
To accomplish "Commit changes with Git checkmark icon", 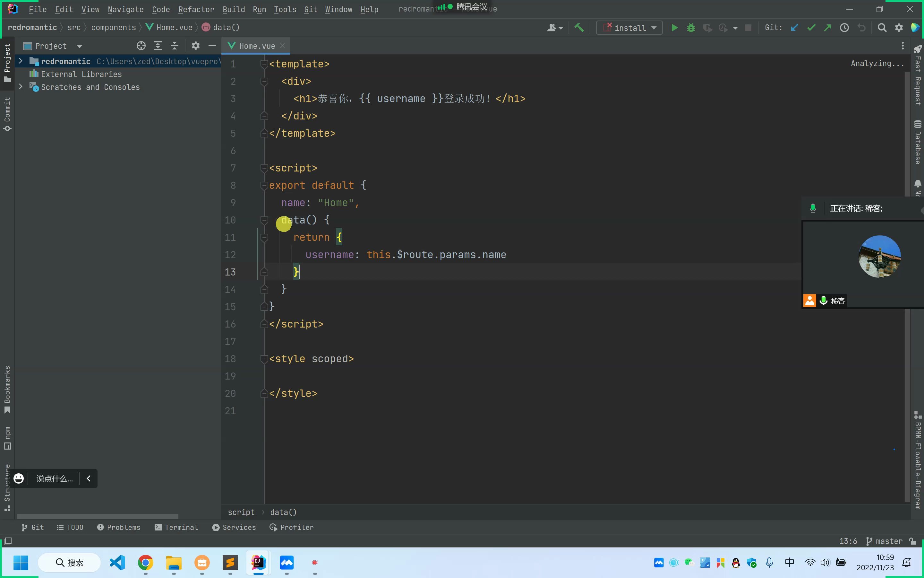I will coord(811,28).
